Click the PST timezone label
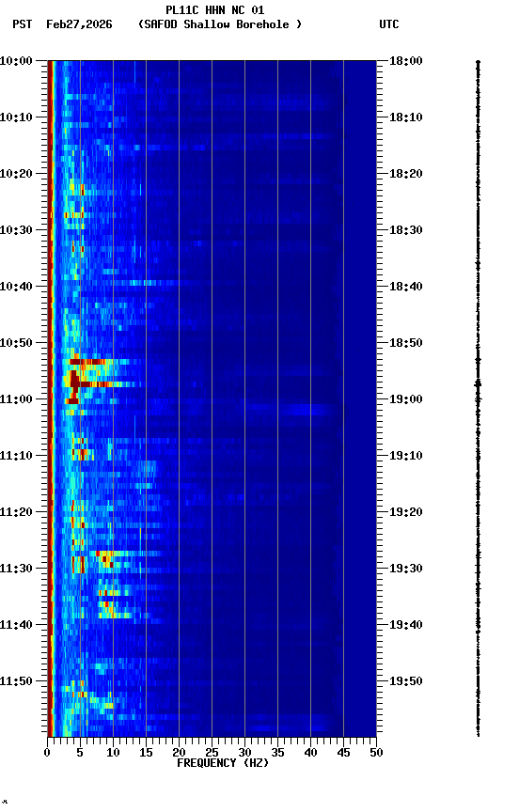The height and width of the screenshot is (812, 519). point(23,24)
